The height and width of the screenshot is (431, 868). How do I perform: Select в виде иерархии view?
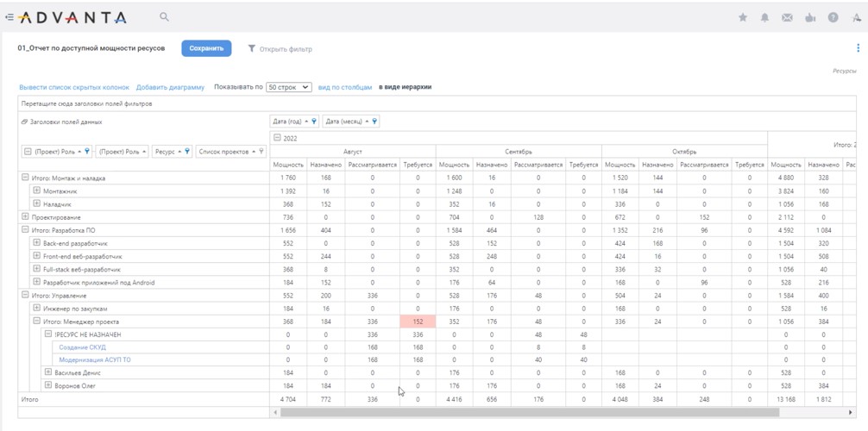(406, 87)
